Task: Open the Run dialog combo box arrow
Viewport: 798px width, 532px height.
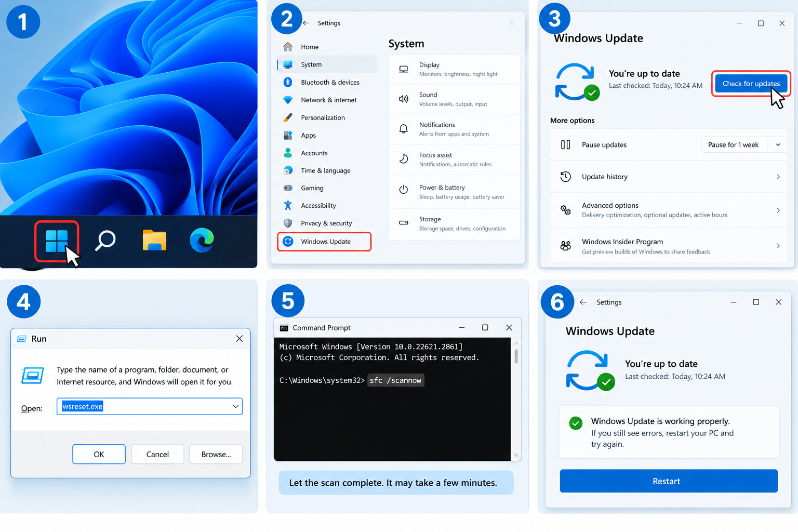Action: tap(236, 406)
